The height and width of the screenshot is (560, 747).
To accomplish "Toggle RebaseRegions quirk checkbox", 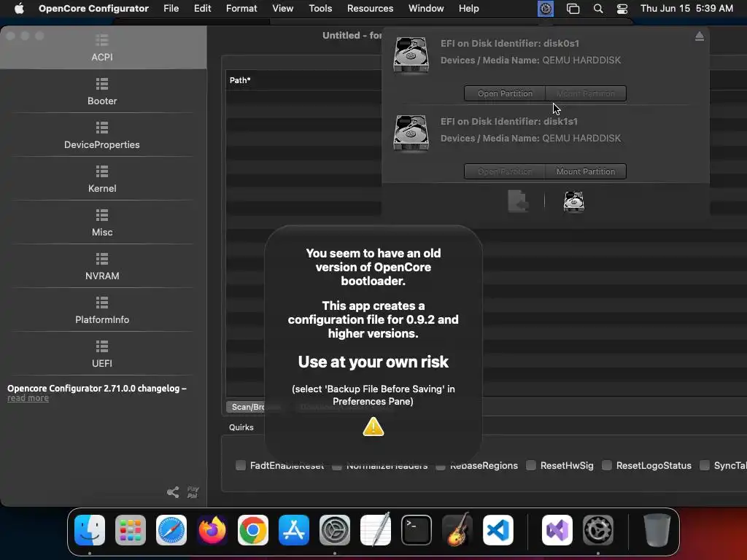I will (440, 466).
